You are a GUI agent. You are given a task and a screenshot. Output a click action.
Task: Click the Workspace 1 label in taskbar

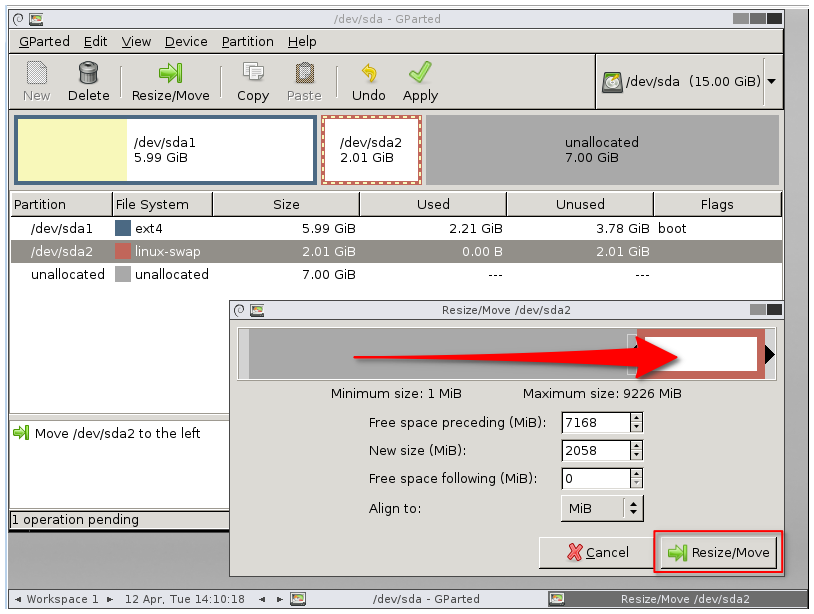(x=62, y=599)
